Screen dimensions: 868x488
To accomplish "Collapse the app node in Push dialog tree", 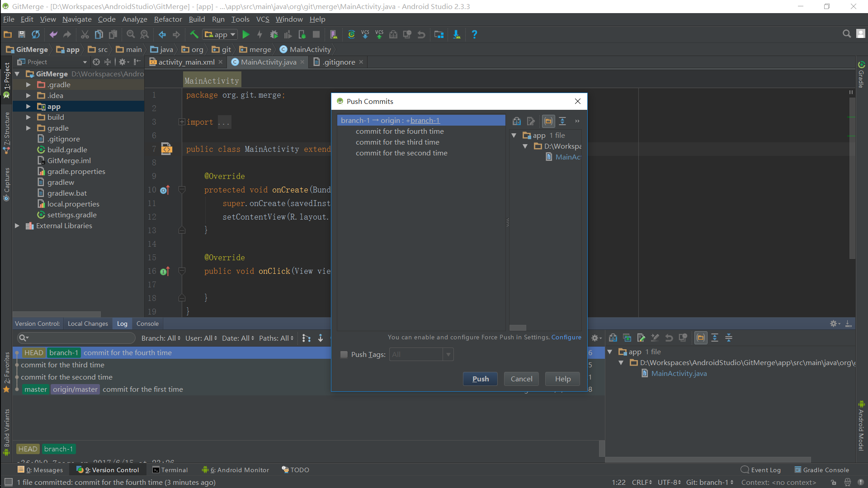I will pyautogui.click(x=514, y=136).
